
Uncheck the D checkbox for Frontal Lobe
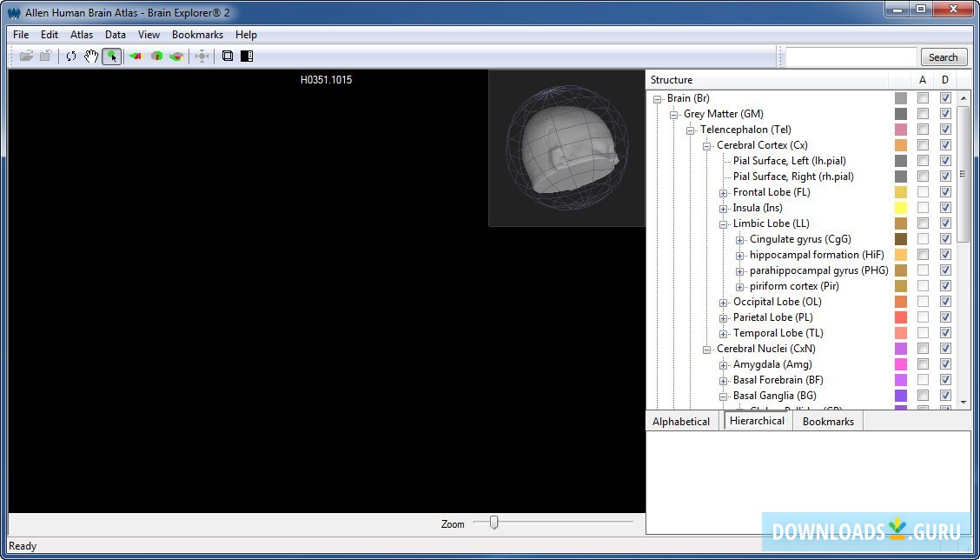pyautogui.click(x=945, y=192)
